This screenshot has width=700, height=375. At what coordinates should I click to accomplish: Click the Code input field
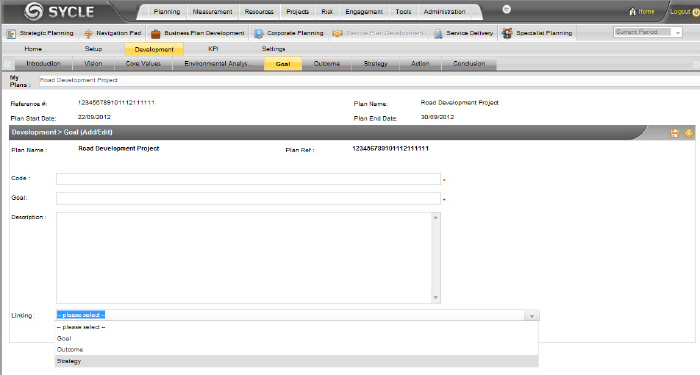(248, 179)
